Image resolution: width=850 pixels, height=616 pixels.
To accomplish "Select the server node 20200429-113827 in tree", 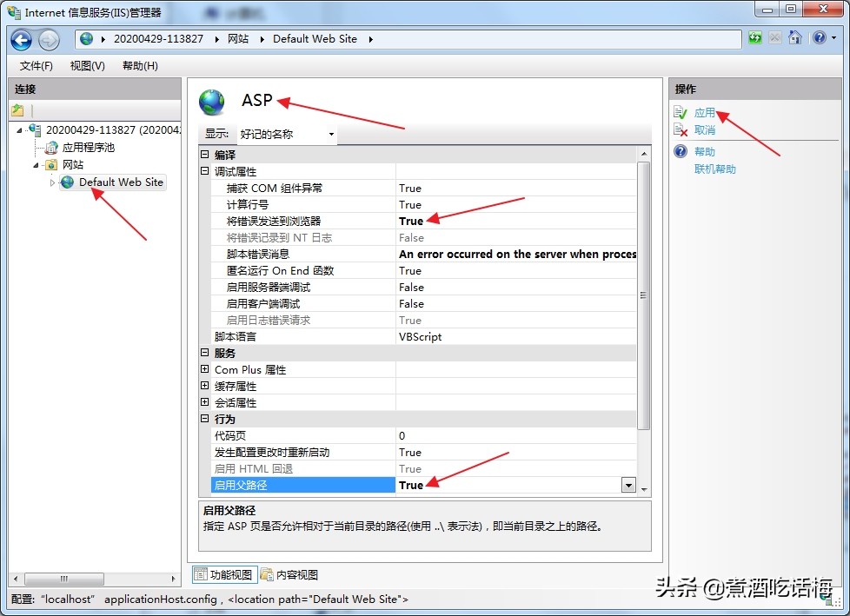I will pyautogui.click(x=114, y=130).
